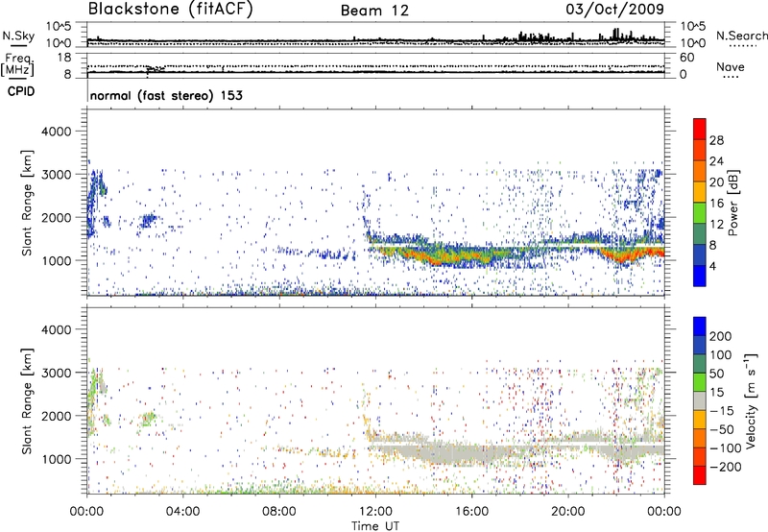Click the "Velocity [m s-1]" color bar title
768x532 pixels.
point(751,400)
